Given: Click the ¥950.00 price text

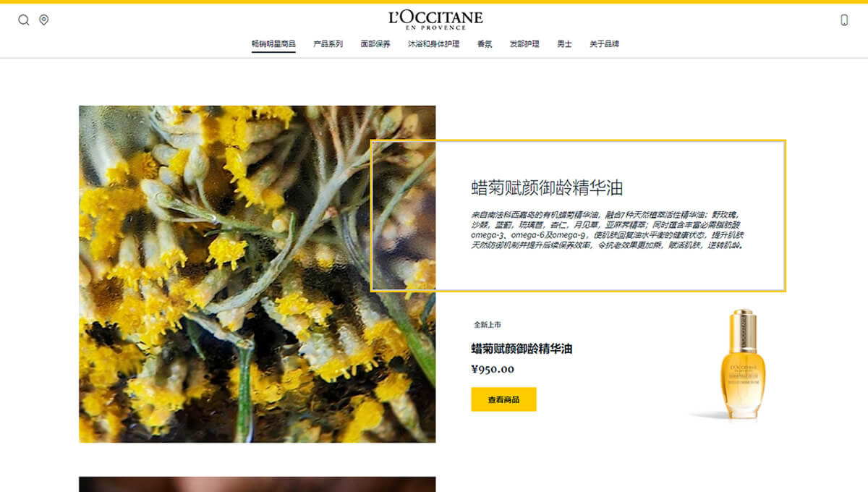Looking at the screenshot, I should click(x=493, y=369).
